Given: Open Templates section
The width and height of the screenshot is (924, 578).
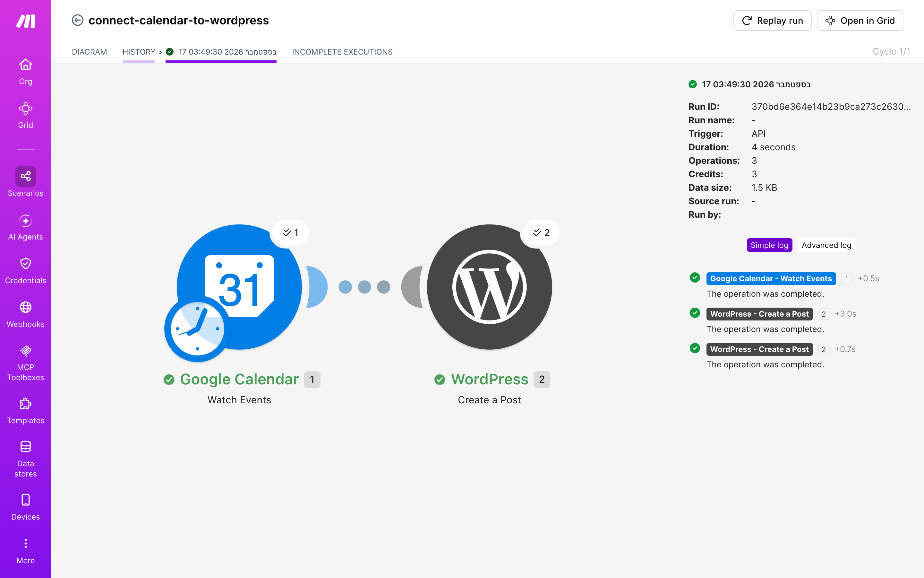Looking at the screenshot, I should (26, 411).
